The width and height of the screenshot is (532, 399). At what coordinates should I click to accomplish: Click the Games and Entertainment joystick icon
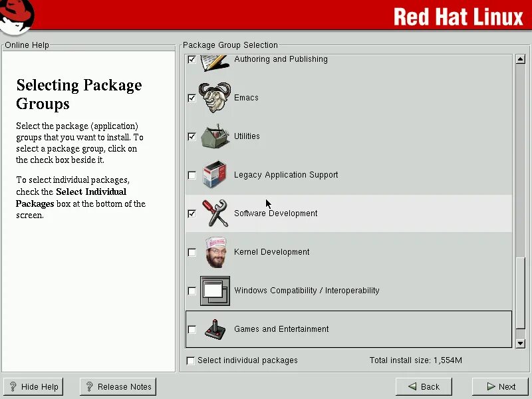click(x=215, y=329)
